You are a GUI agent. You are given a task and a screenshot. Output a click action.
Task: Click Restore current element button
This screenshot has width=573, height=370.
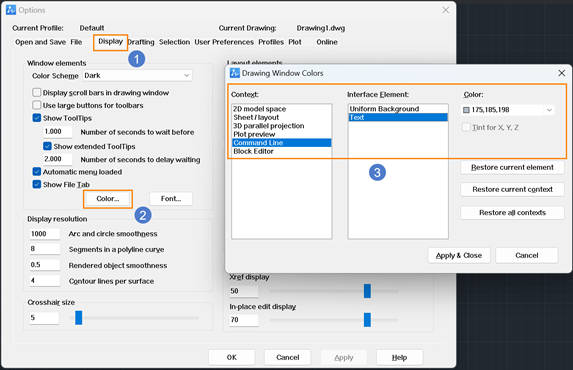512,167
